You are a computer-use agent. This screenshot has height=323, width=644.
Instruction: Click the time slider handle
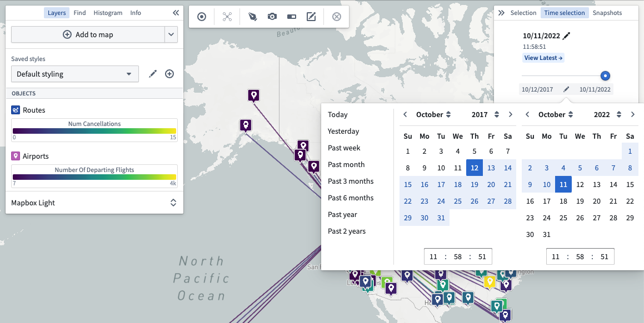pos(605,75)
